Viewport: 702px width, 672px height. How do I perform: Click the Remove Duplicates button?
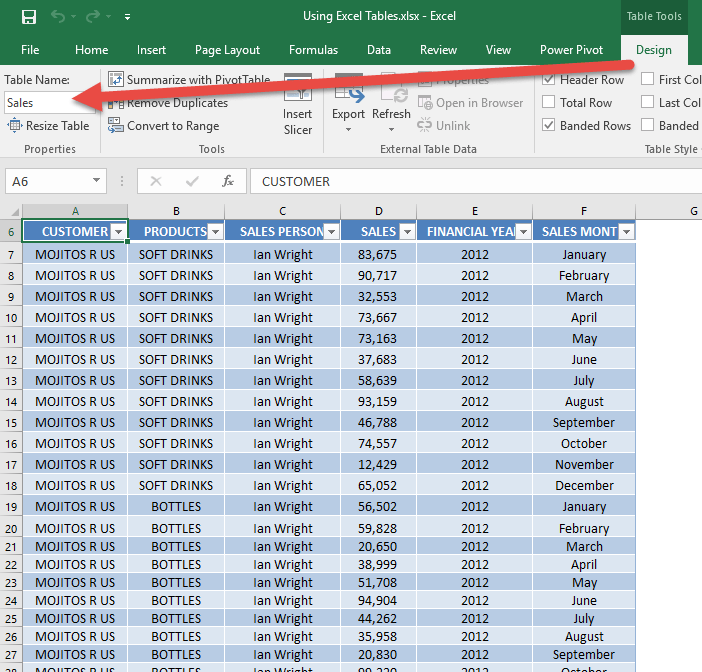click(168, 103)
